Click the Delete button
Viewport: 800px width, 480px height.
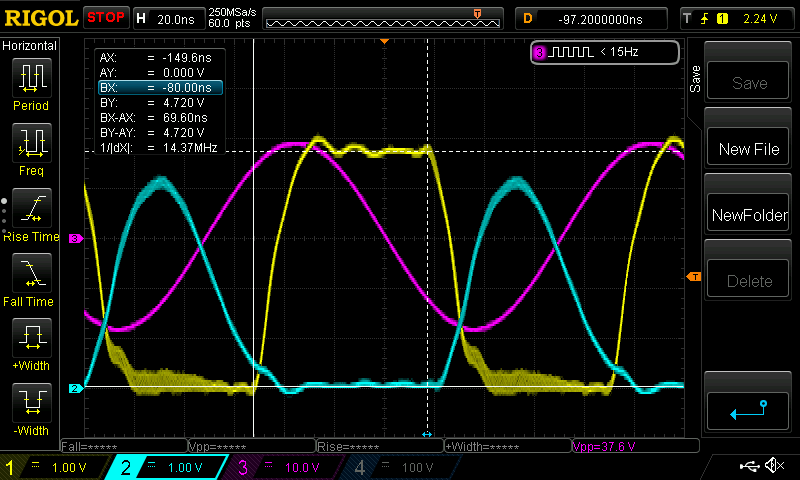pos(748,279)
